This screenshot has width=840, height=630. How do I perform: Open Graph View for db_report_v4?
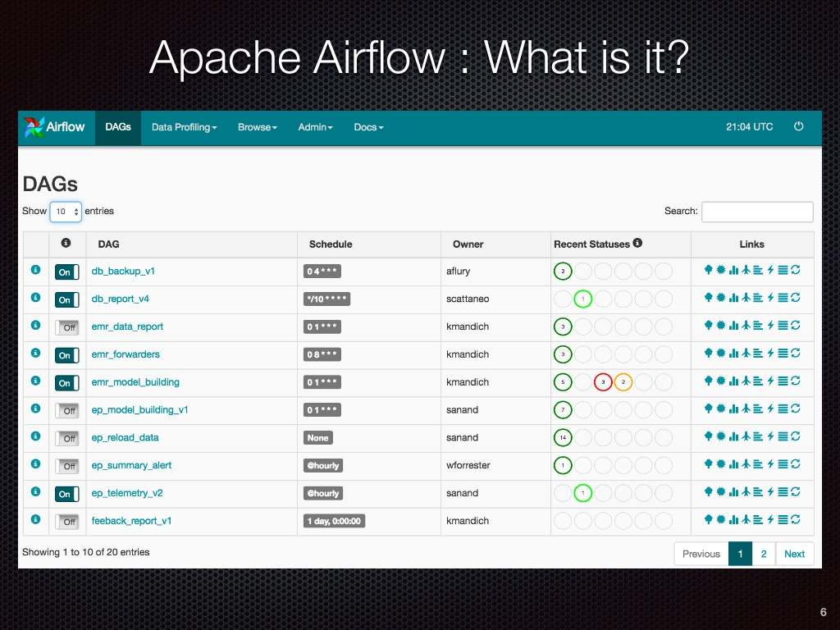tap(721, 297)
